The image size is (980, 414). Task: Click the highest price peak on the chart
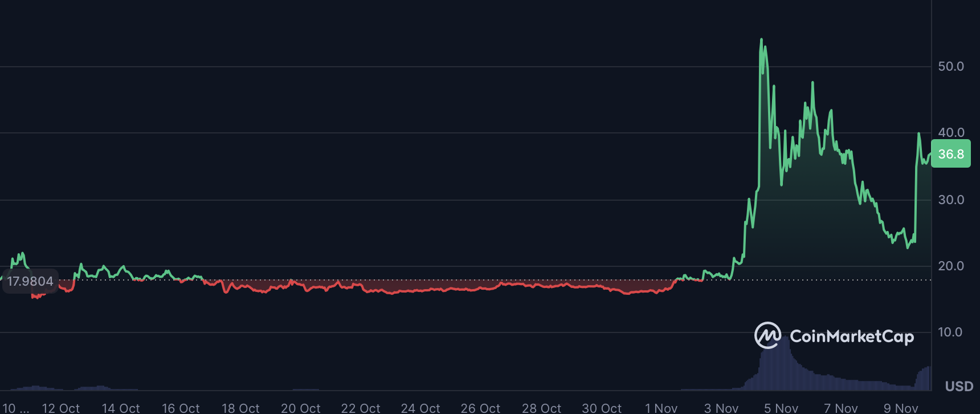pyautogui.click(x=761, y=40)
